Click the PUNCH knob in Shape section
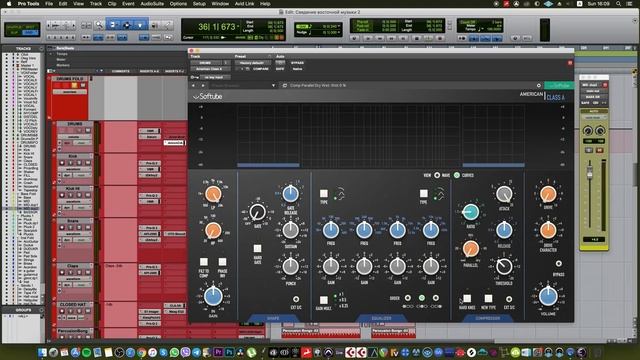The width and height of the screenshot is (640, 360). [290, 267]
